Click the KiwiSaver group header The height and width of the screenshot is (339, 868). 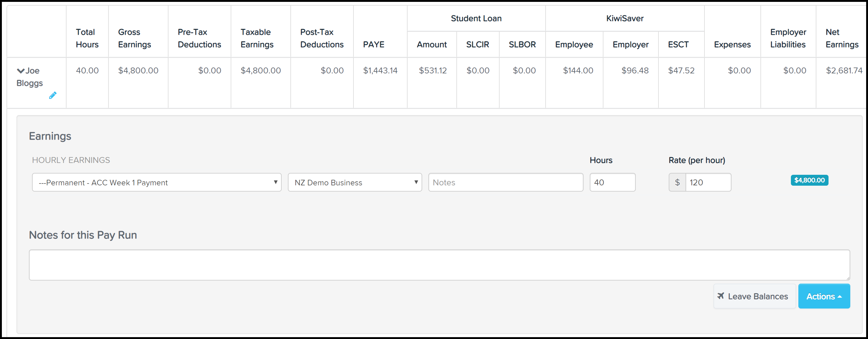[x=624, y=19]
